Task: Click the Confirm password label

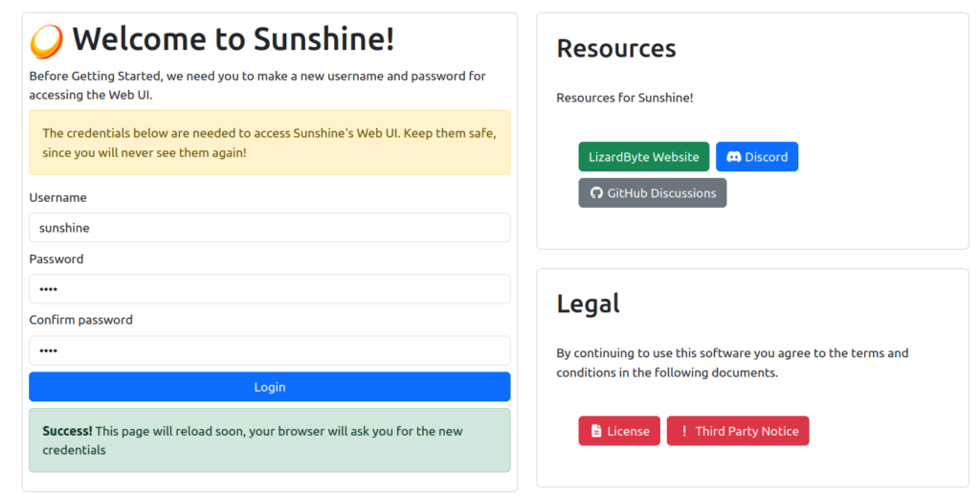Action: tap(80, 320)
